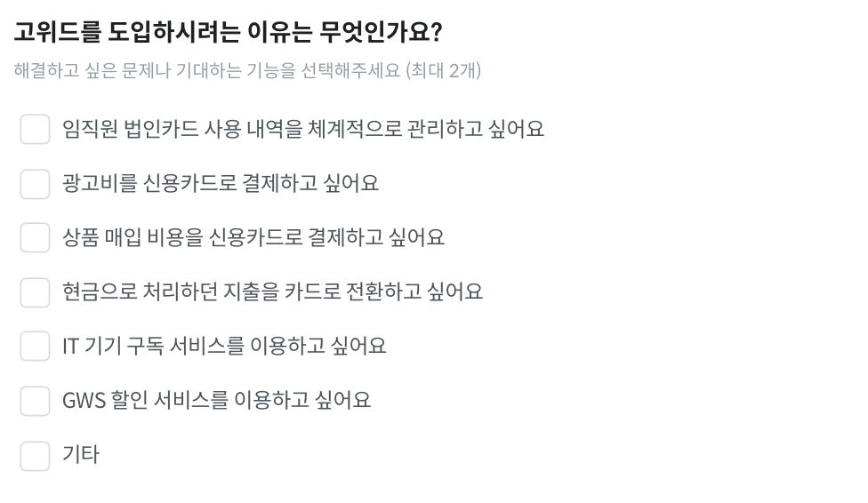Click the label text '광고비를 신용카드로 결제하고 싶어요'
This screenshot has height=503, width=868.
[221, 183]
